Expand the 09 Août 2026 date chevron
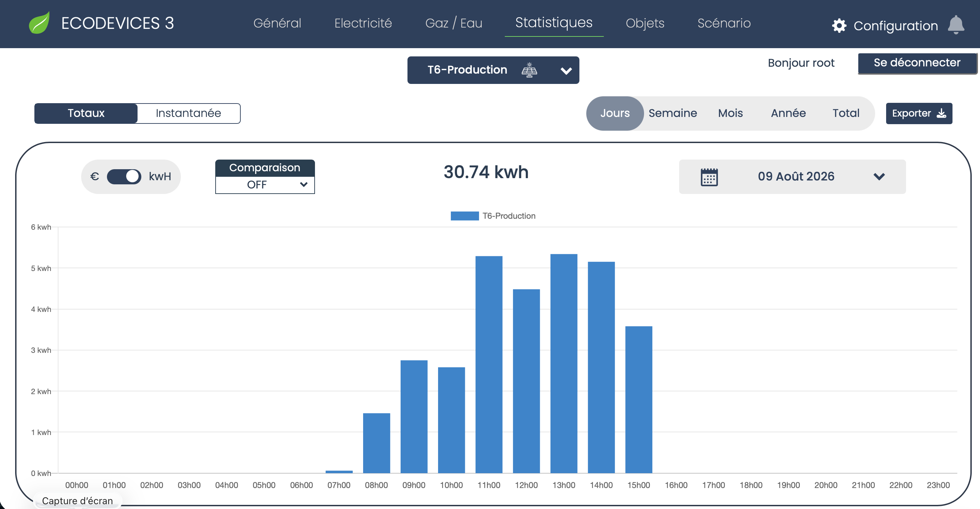The image size is (980, 509). coord(879,176)
